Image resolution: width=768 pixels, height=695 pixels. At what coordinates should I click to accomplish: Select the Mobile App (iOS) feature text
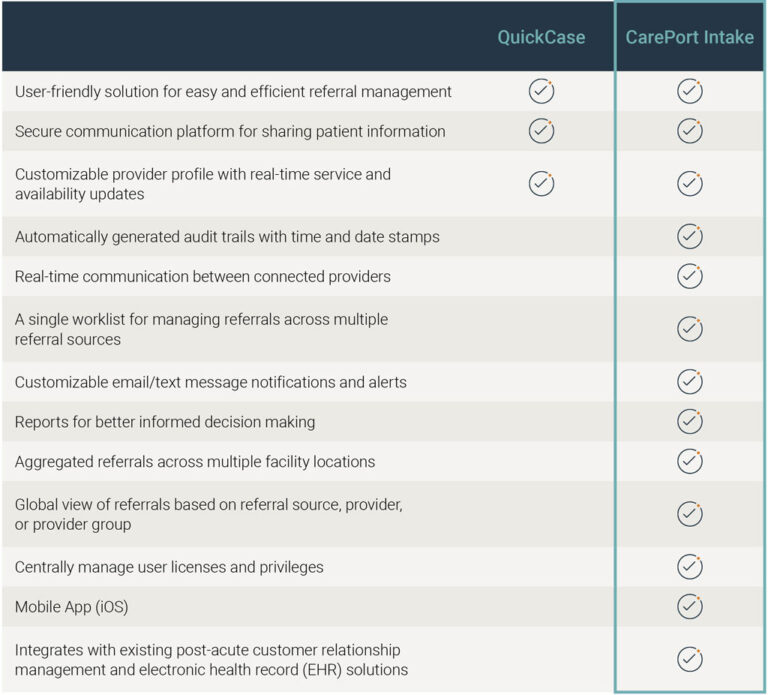point(72,607)
